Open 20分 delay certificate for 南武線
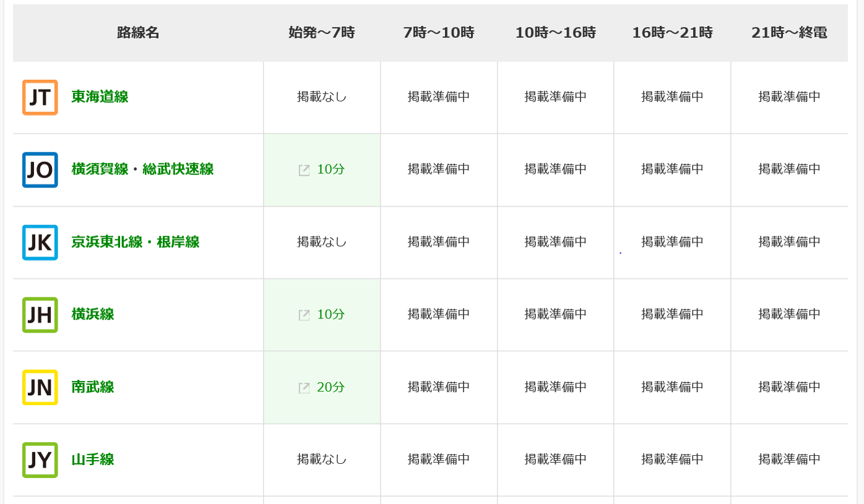Image resolution: width=864 pixels, height=504 pixels. 330,387
